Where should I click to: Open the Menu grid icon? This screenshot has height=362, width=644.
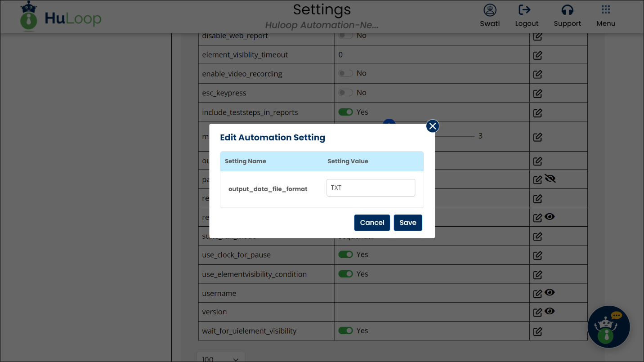click(x=606, y=10)
